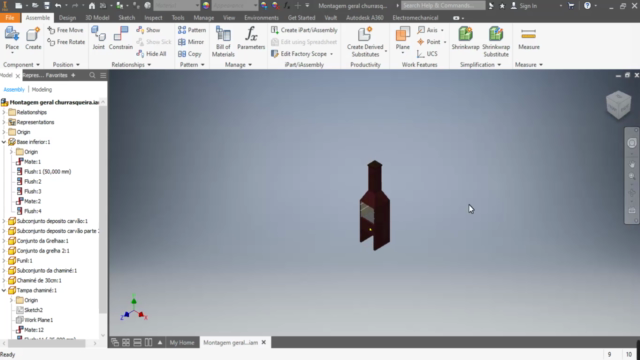Select the Constrain tool

tap(121, 39)
